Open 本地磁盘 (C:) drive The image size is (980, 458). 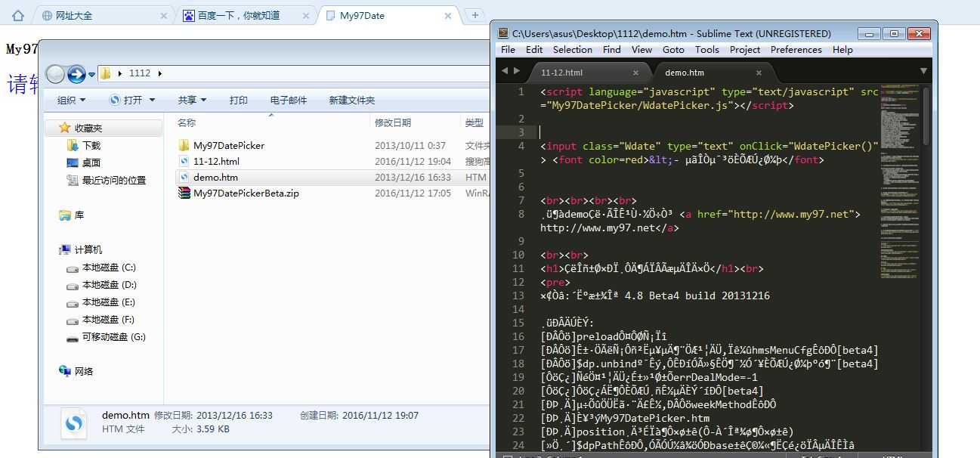tap(101, 268)
